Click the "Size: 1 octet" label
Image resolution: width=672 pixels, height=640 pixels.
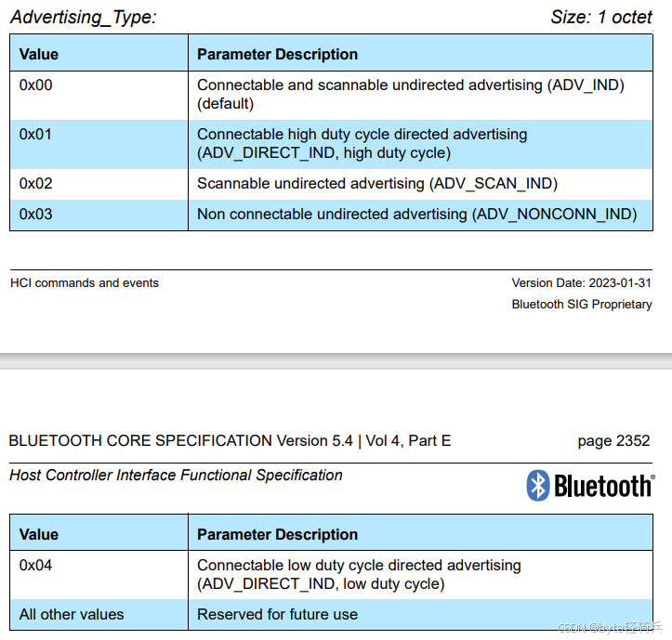point(601,17)
